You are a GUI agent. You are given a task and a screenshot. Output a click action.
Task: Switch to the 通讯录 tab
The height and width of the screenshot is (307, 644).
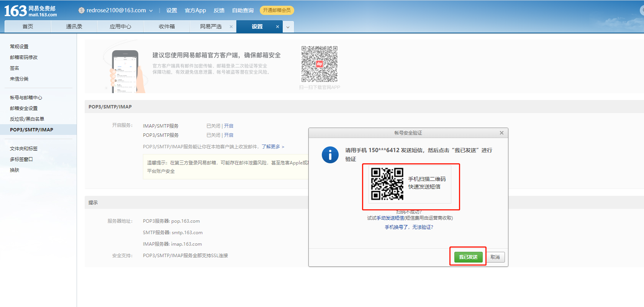pyautogui.click(x=74, y=26)
